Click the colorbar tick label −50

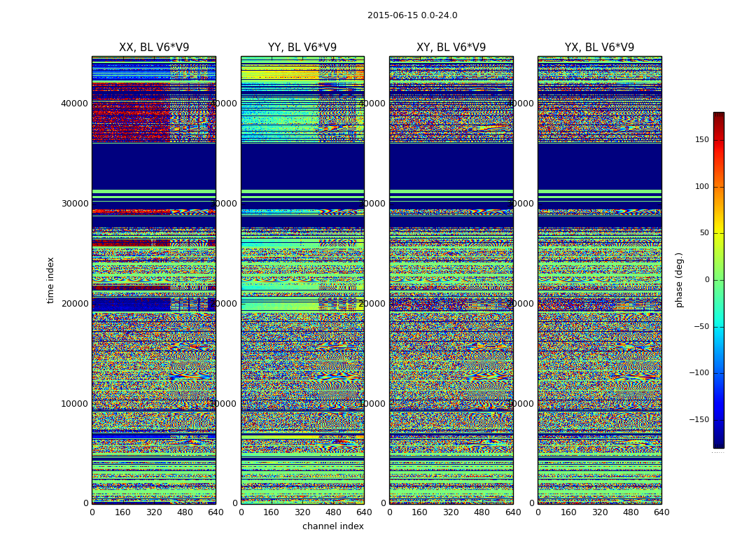(701, 327)
